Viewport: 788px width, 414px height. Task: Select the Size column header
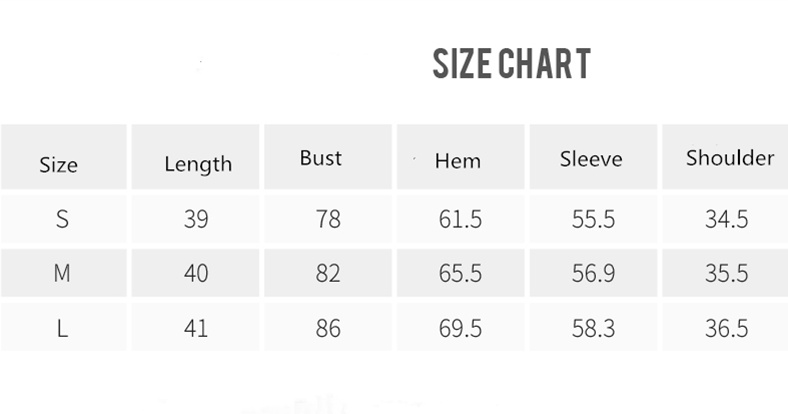pyautogui.click(x=58, y=164)
